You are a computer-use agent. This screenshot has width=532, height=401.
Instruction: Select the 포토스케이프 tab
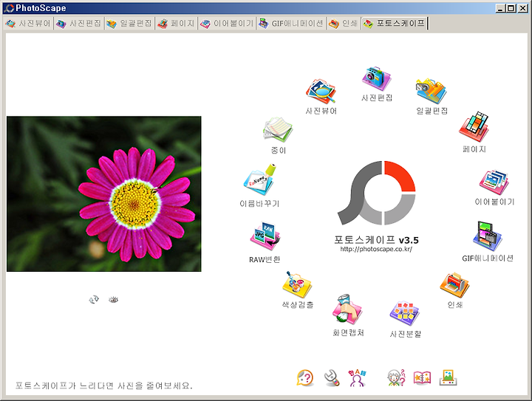click(395, 24)
